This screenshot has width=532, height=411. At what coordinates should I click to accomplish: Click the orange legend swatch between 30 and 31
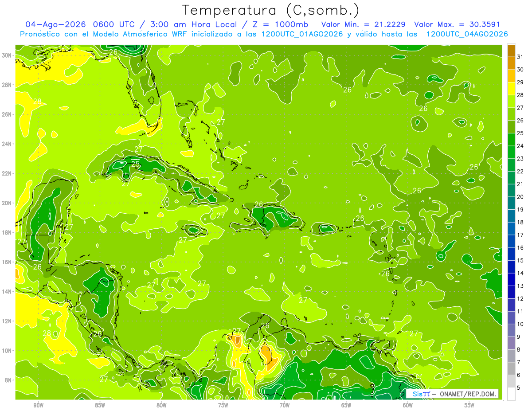[x=511, y=63]
